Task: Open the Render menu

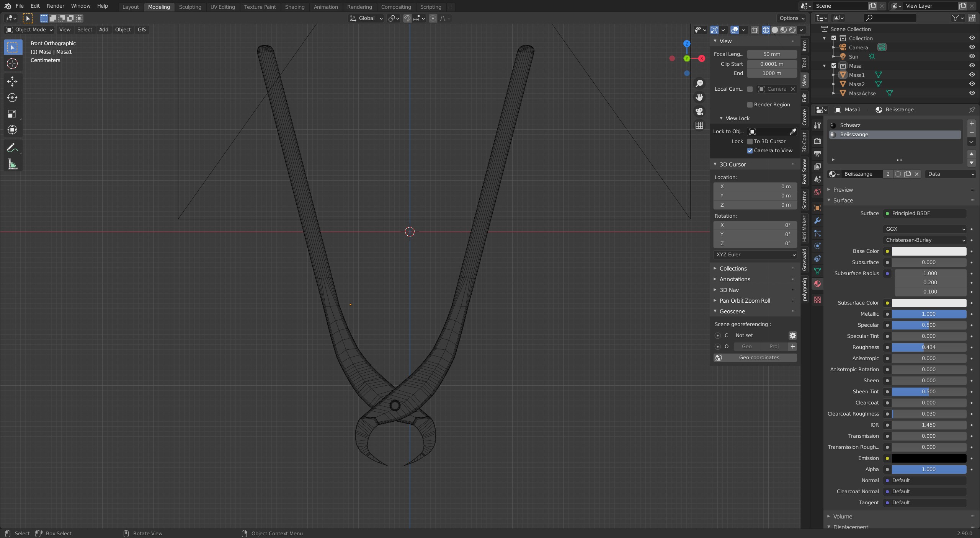Action: [x=55, y=6]
